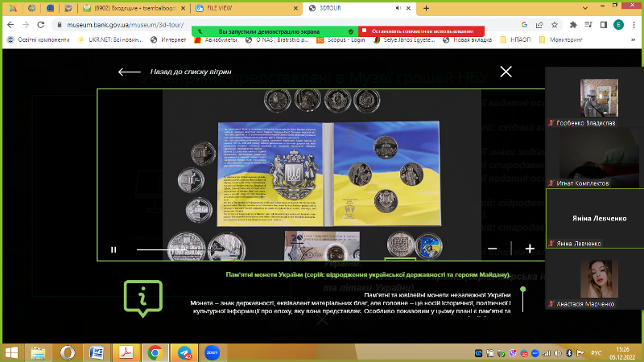Screen dimensions: 644x362
Task: Open the Chrome three-dot menu
Action: (x=634, y=25)
